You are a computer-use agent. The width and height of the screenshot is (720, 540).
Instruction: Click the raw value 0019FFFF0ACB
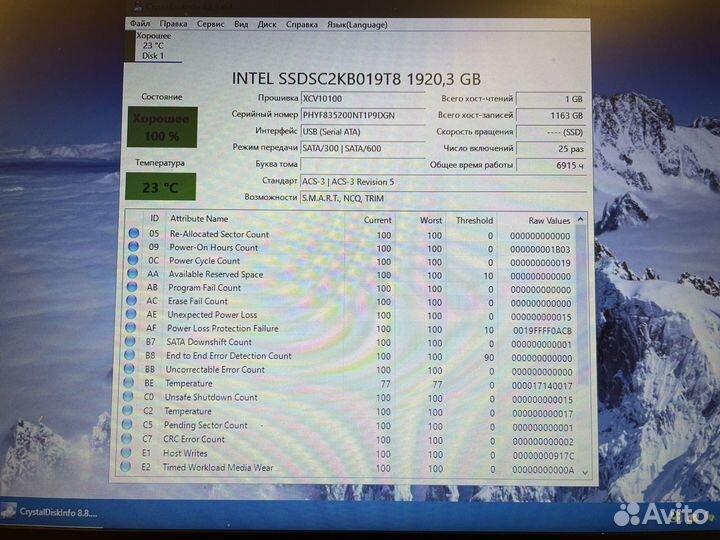click(542, 331)
